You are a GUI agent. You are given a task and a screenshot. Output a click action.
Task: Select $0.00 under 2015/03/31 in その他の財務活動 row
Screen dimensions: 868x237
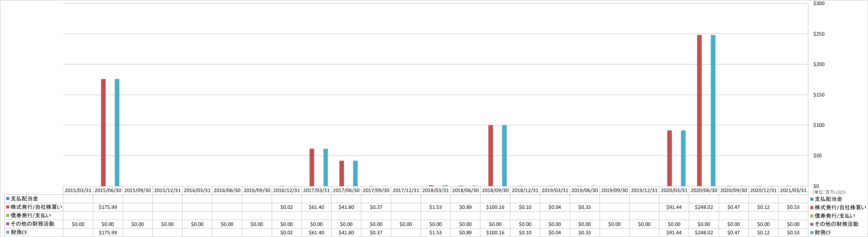point(78,224)
